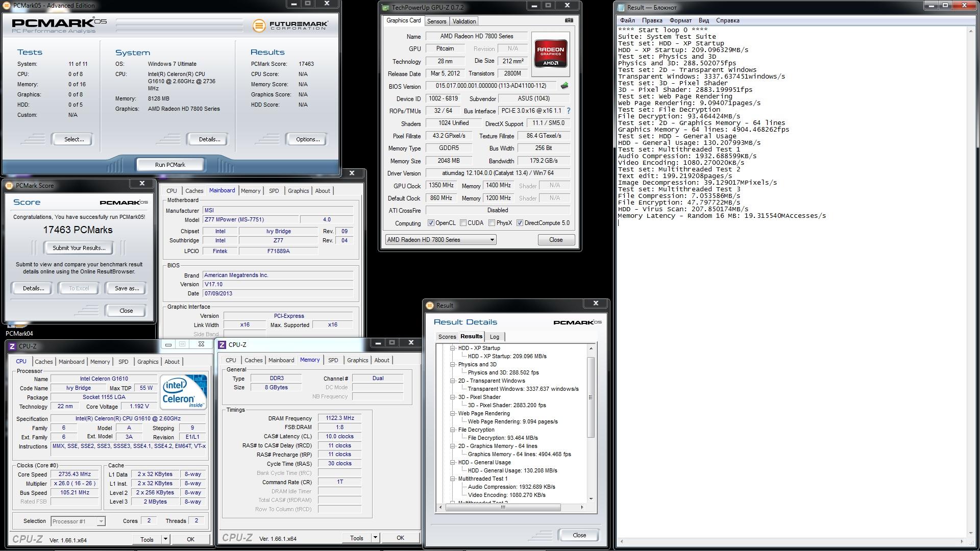Image resolution: width=980 pixels, height=551 pixels.
Task: Open the GPU-Z graphics card selection dropdown
Action: click(440, 240)
